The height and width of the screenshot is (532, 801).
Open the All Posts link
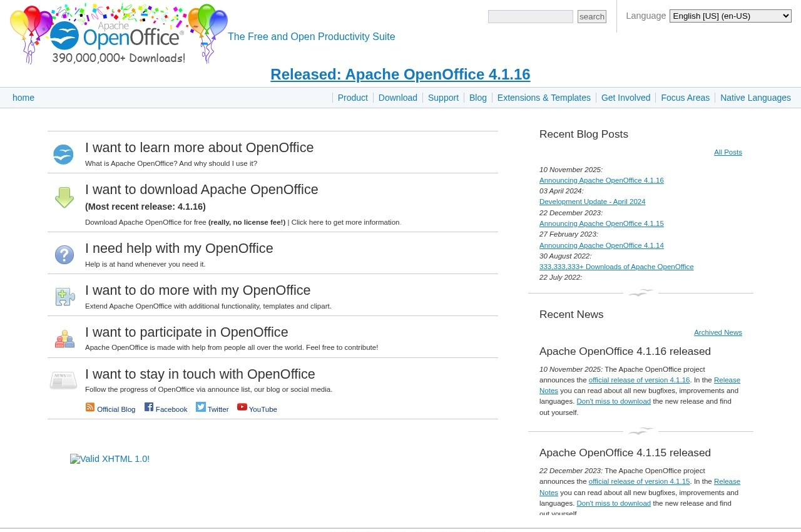coord(728,152)
